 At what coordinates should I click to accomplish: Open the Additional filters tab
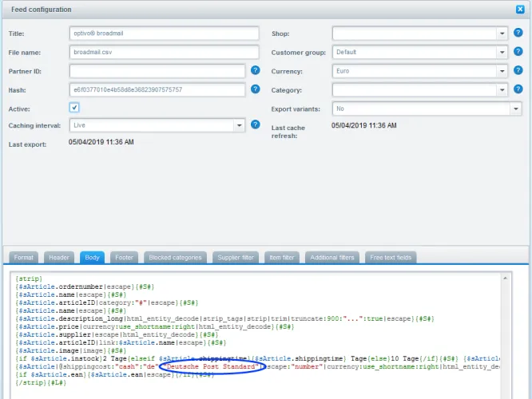click(x=332, y=258)
